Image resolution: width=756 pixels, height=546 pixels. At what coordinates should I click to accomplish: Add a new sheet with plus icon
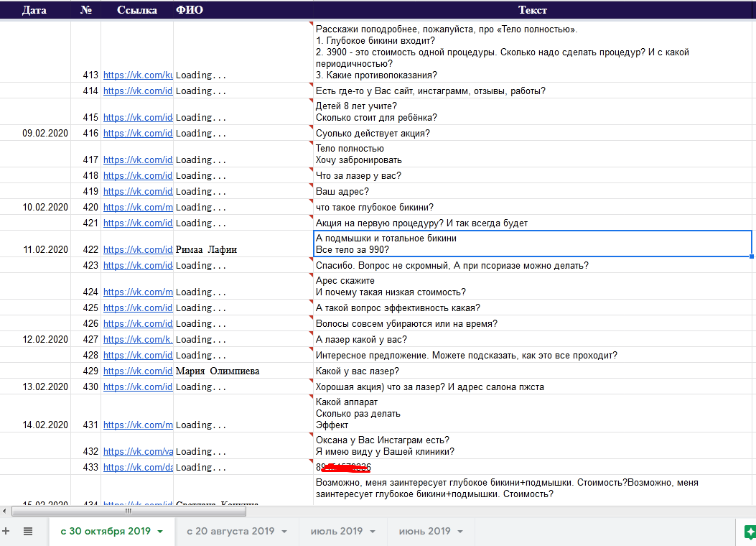tap(6, 531)
